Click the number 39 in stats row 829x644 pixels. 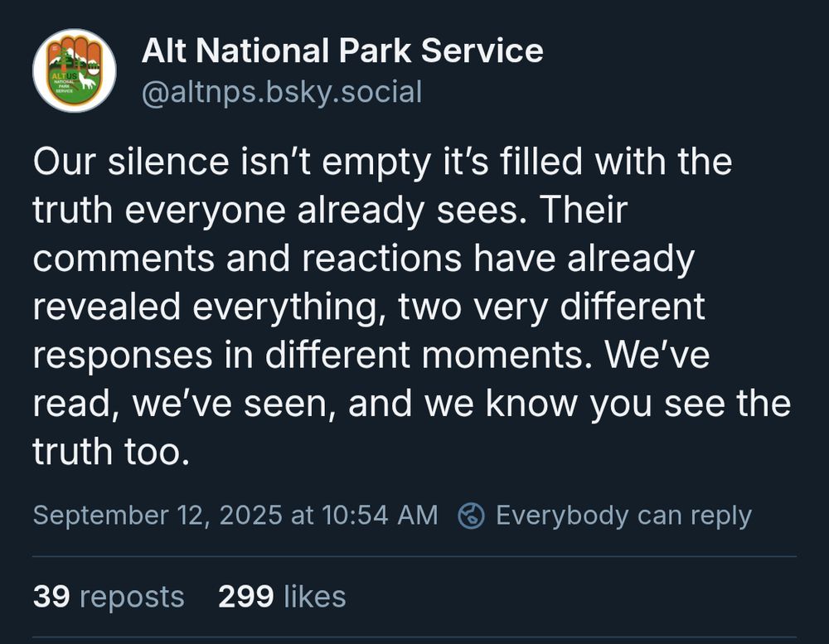pyautogui.click(x=51, y=596)
